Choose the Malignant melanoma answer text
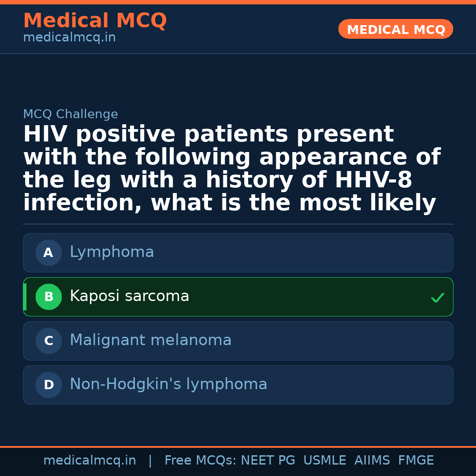This screenshot has width=476, height=476. tap(151, 340)
